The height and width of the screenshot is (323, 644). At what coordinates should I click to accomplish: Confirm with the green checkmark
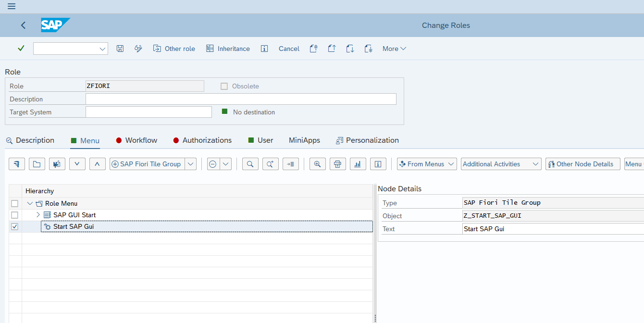tap(21, 49)
